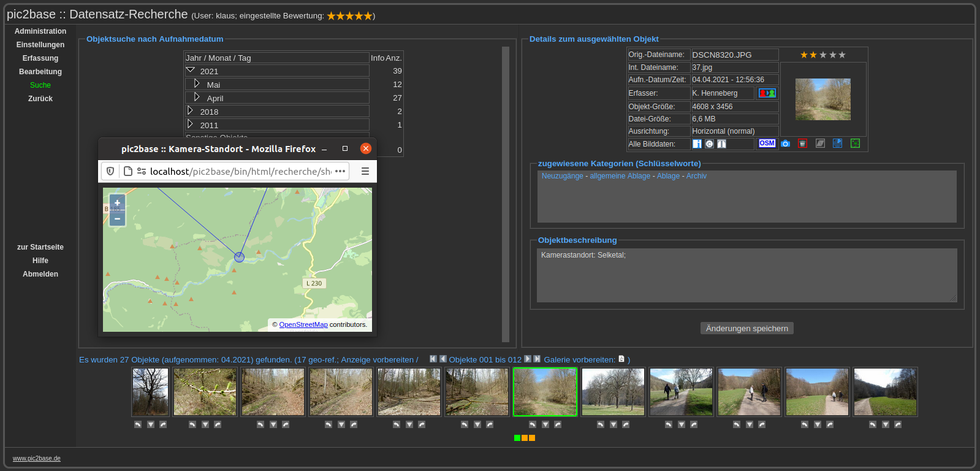Screen dimensions: 980x471
Task: Jump to last page of found objects
Action: tap(537, 359)
